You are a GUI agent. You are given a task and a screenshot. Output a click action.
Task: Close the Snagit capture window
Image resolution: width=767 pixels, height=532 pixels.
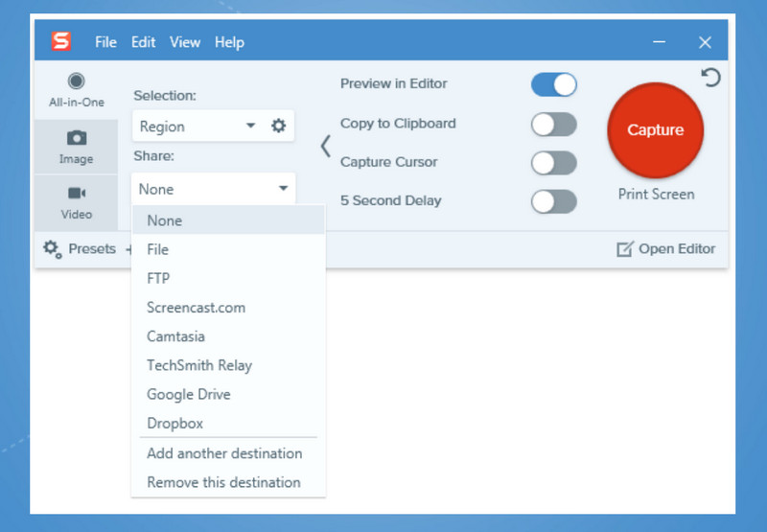pos(705,42)
